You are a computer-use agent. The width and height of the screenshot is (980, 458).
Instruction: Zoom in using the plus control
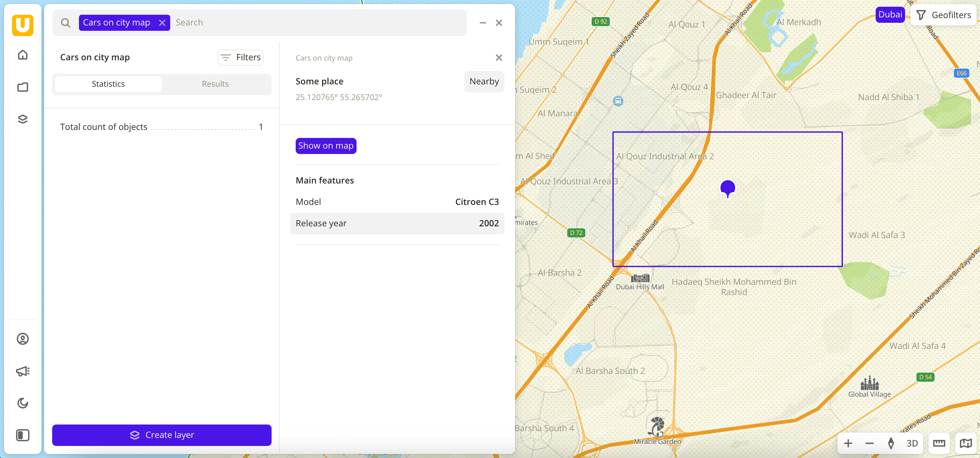[848, 443]
